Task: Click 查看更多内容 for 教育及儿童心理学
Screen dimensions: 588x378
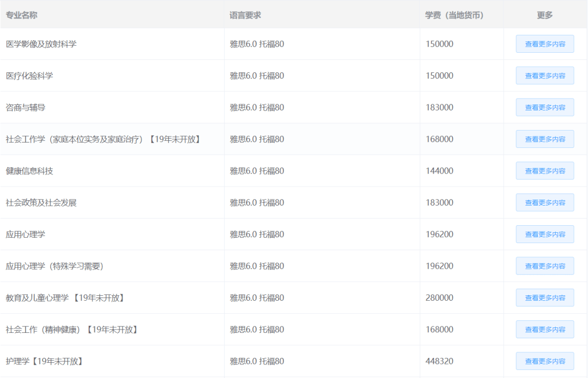Action: tap(544, 298)
